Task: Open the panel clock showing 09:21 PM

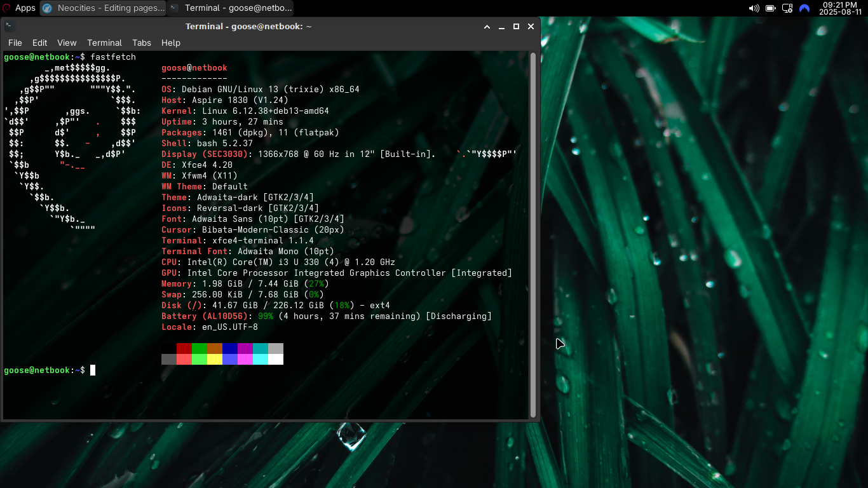Action: click(839, 8)
